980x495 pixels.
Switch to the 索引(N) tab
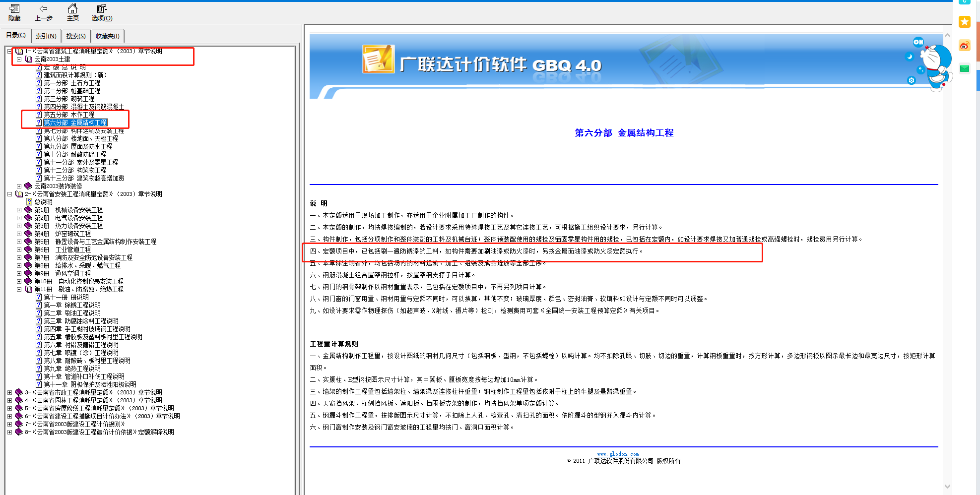click(x=46, y=36)
